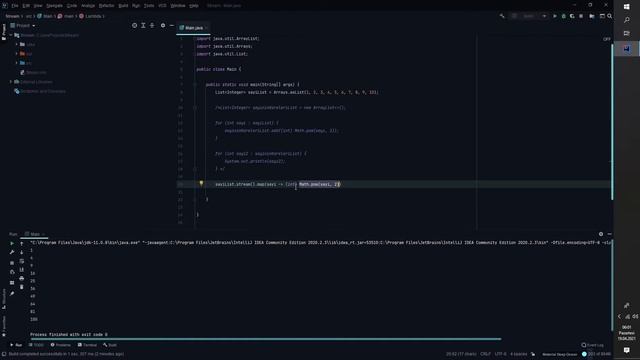
Task: Open the Problems tool window button
Action: pos(60,345)
